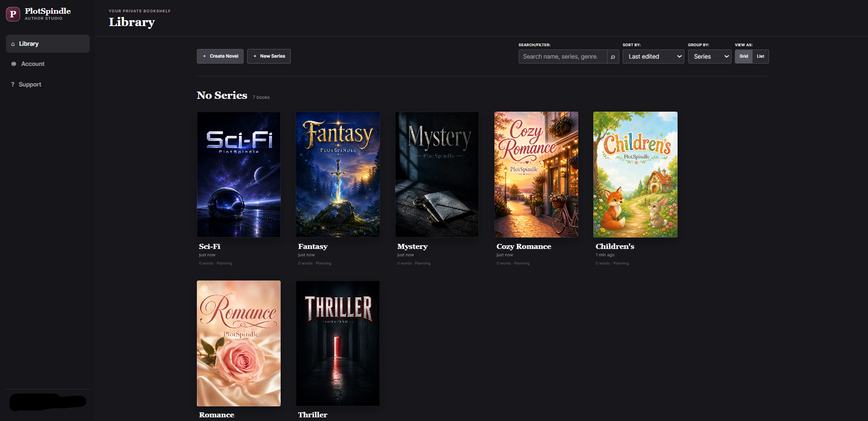This screenshot has width=868, height=421.
Task: Click the Cozy Romance title text
Action: point(524,247)
